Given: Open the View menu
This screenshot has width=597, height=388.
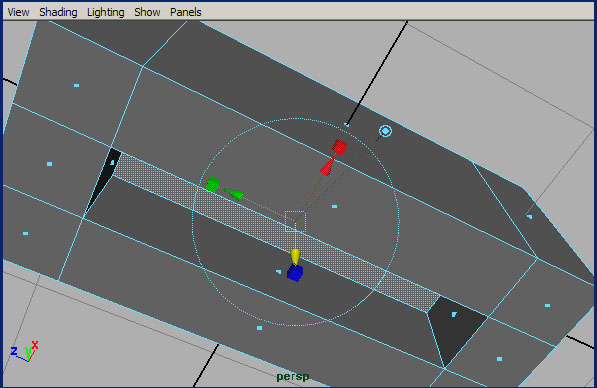Looking at the screenshot, I should [18, 12].
